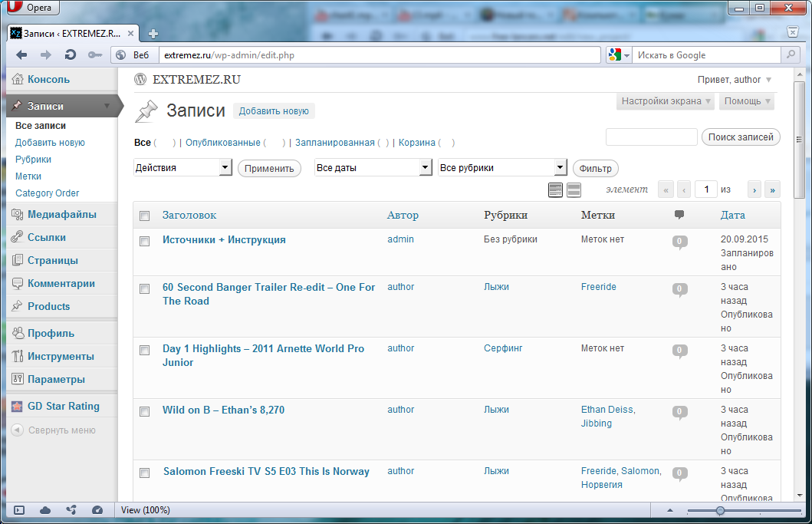Viewport: 812px width, 524px height.
Task: Open Медиафайлы in the sidebar menu
Action: 61,214
